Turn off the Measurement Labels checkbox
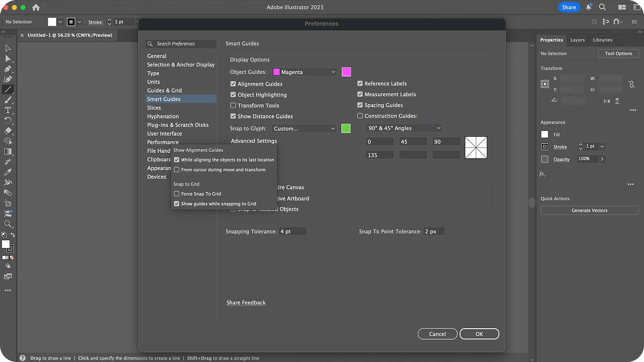This screenshot has height=362, width=644. tap(360, 95)
